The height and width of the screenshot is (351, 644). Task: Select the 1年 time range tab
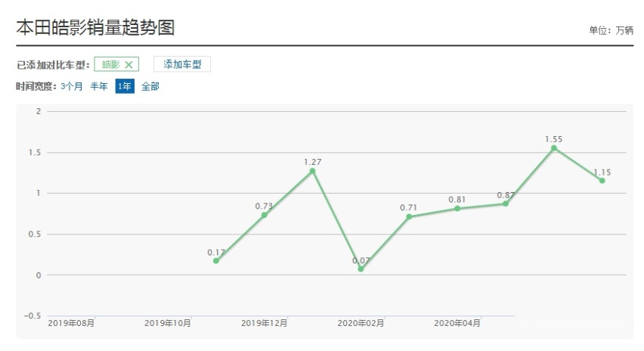(125, 86)
